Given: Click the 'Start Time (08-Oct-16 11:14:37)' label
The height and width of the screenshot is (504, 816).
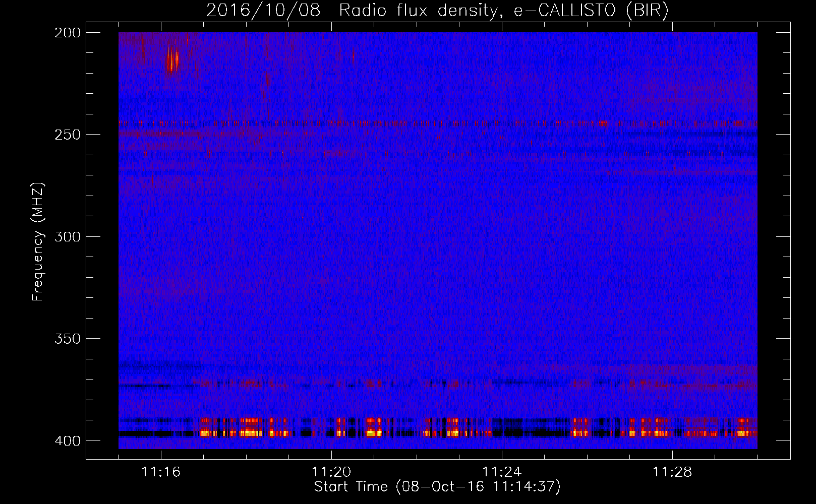Looking at the screenshot, I should [x=437, y=487].
